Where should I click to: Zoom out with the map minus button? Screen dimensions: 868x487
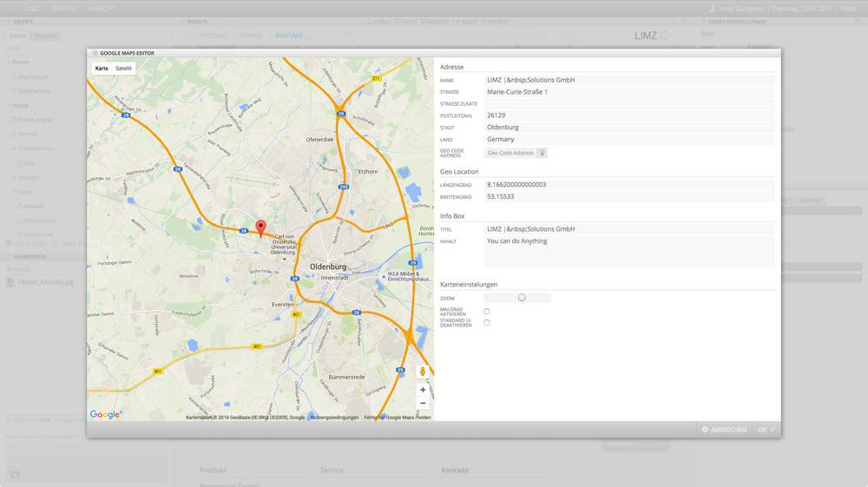pyautogui.click(x=423, y=403)
